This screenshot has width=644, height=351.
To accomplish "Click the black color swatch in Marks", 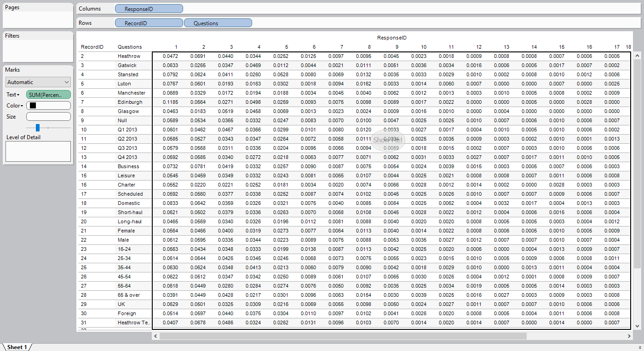I will [33, 106].
